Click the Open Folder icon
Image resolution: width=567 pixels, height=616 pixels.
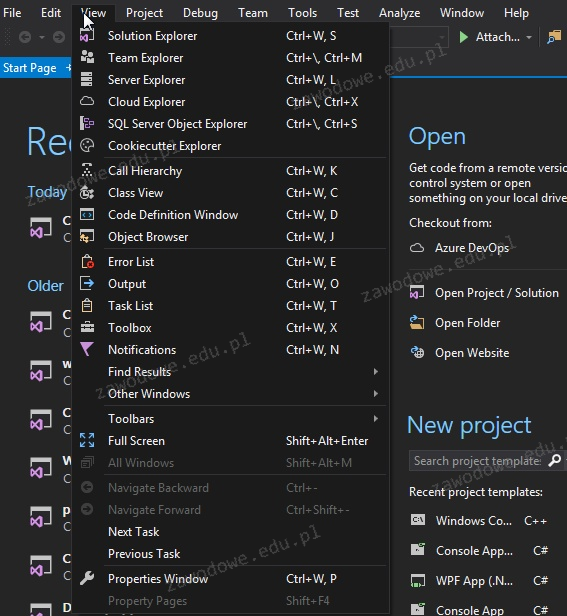[x=417, y=323]
